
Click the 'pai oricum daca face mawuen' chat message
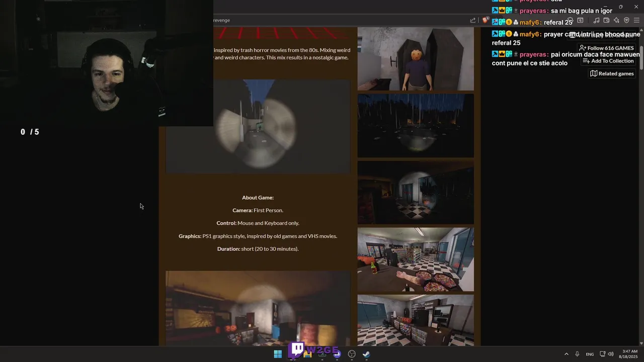(566, 58)
